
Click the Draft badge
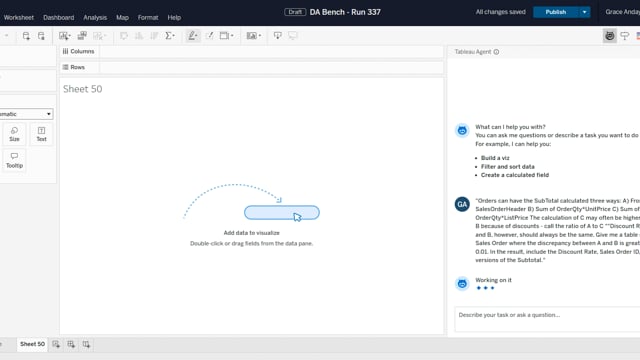pos(295,12)
